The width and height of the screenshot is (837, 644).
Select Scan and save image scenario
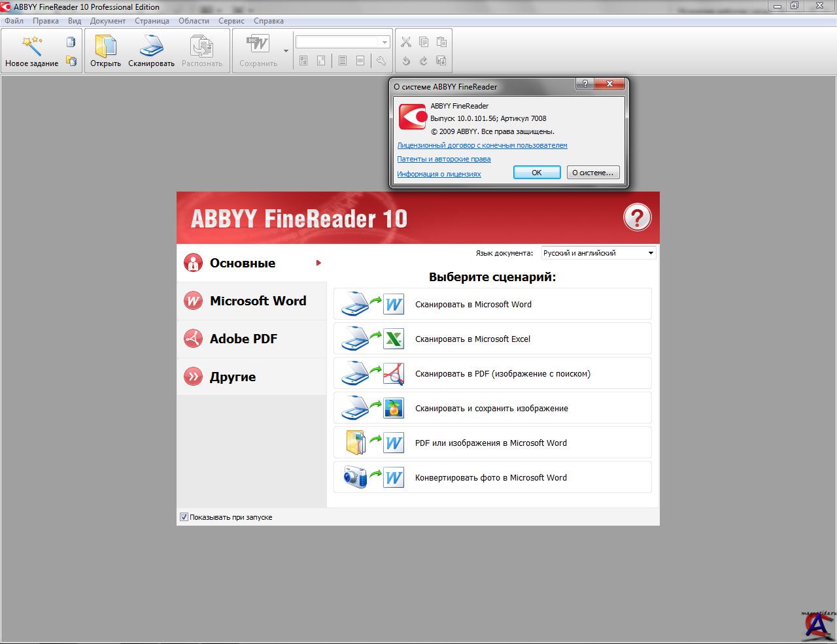[x=492, y=408]
